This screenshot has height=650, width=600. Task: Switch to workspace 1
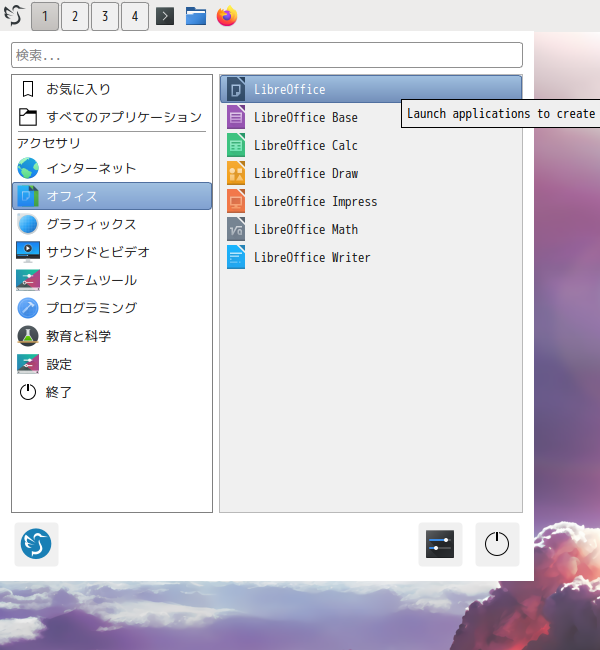tap(45, 16)
